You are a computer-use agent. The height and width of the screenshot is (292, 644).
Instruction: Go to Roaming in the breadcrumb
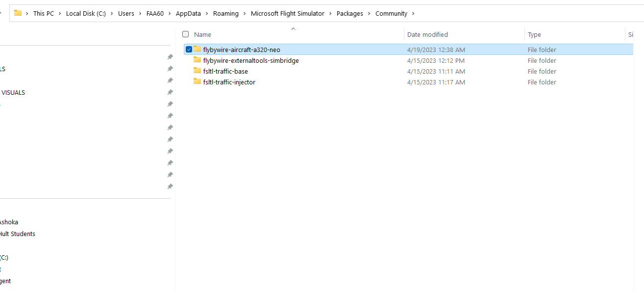click(x=226, y=13)
